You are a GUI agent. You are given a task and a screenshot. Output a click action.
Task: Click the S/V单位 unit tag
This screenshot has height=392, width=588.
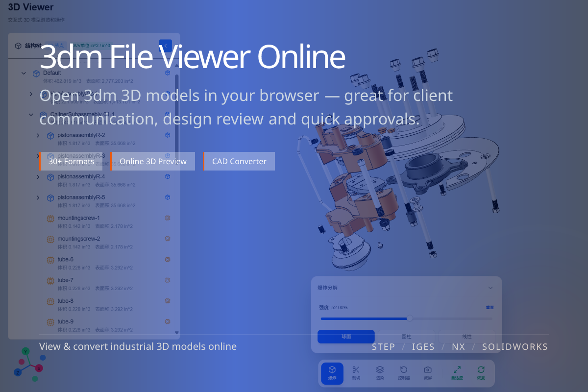[92, 46]
